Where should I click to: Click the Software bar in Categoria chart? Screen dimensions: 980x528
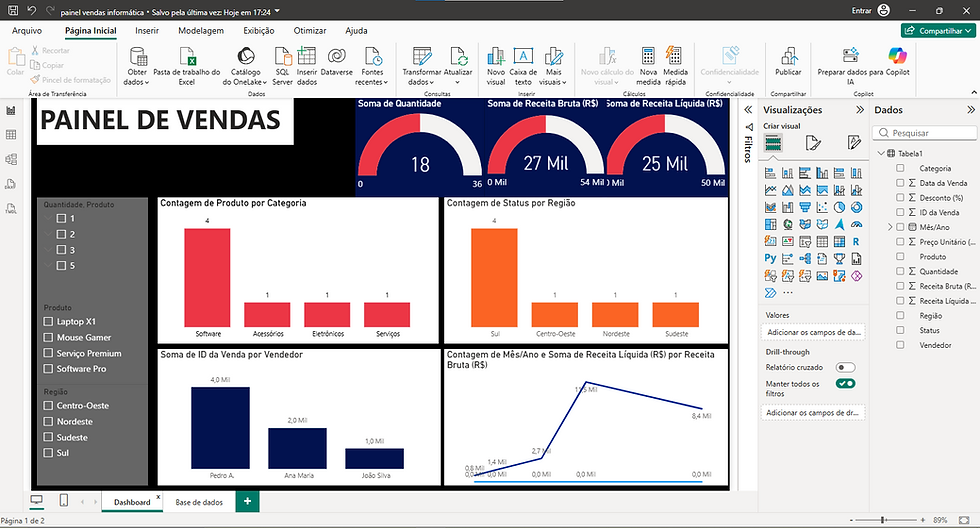(x=207, y=277)
